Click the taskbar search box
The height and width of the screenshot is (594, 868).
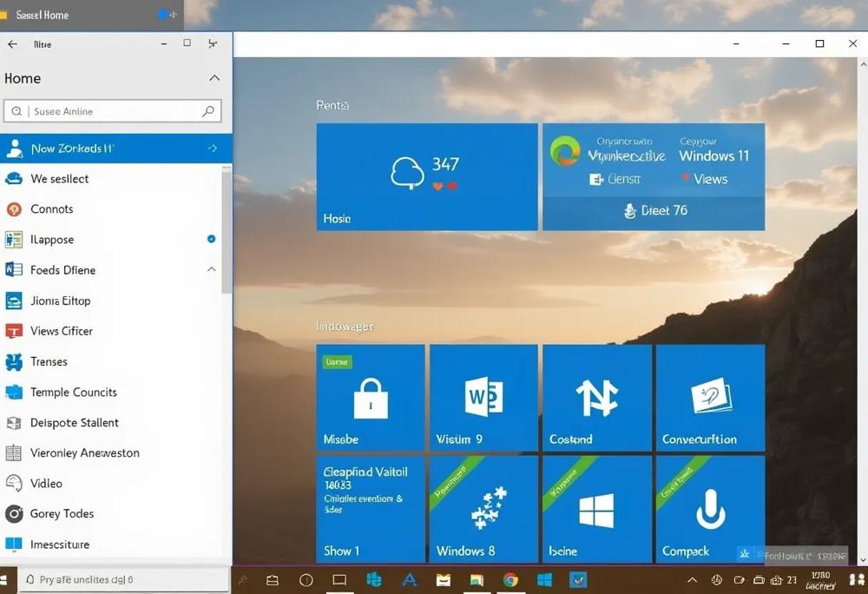123,579
